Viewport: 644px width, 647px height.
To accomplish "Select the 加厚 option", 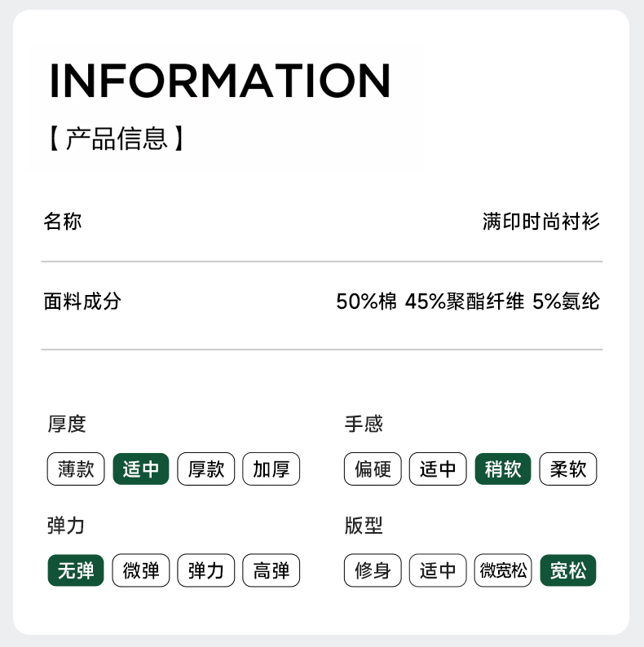I will point(271,469).
